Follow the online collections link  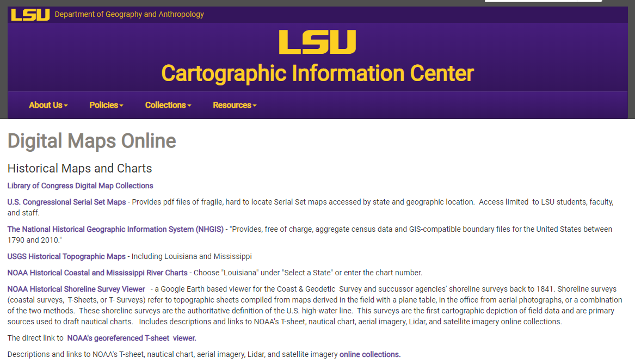click(370, 354)
